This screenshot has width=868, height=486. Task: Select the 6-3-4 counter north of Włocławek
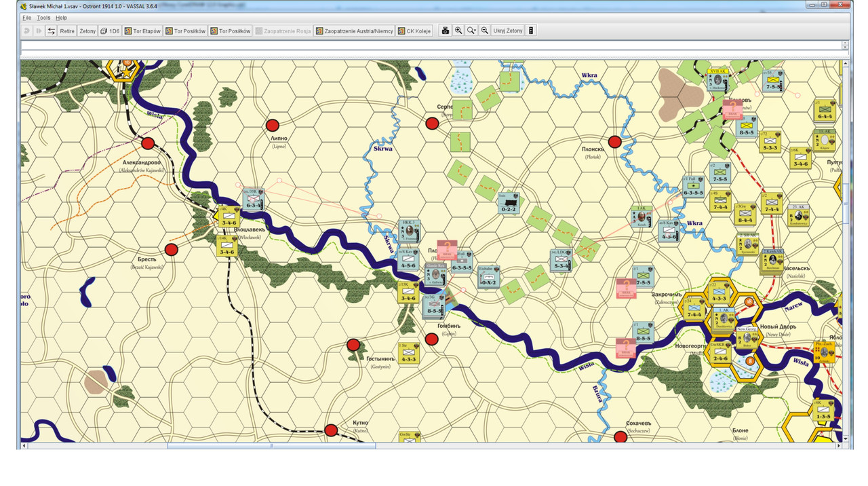pyautogui.click(x=252, y=199)
